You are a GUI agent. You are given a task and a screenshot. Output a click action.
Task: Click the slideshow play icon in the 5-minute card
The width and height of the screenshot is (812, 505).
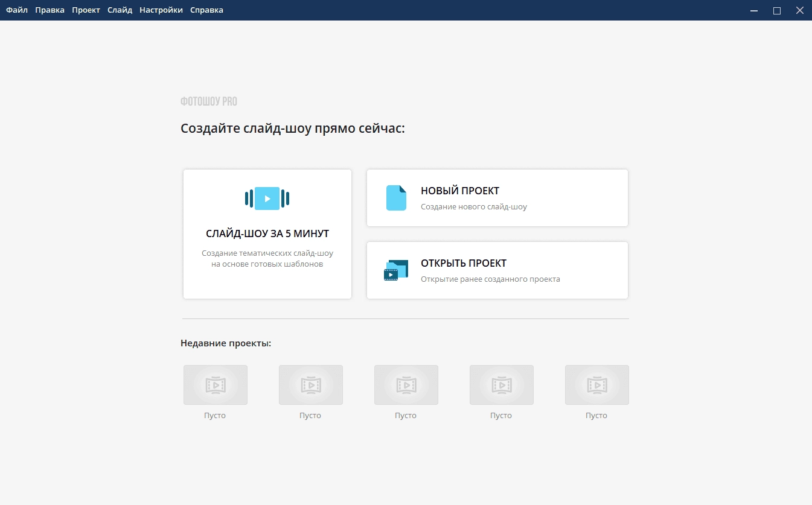tap(267, 199)
